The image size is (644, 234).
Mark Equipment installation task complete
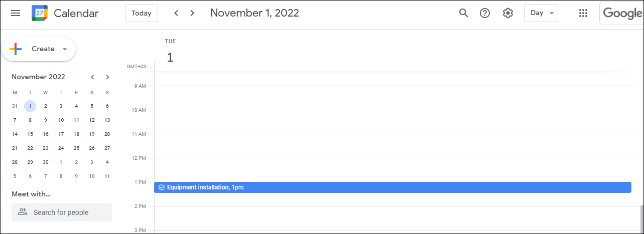coord(162,187)
